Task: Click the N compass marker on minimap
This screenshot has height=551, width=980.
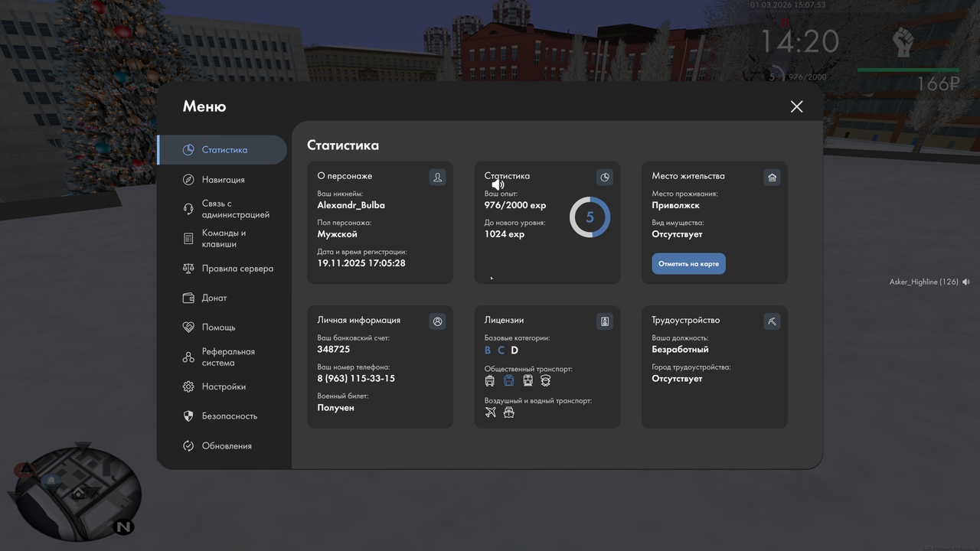Action: click(124, 527)
